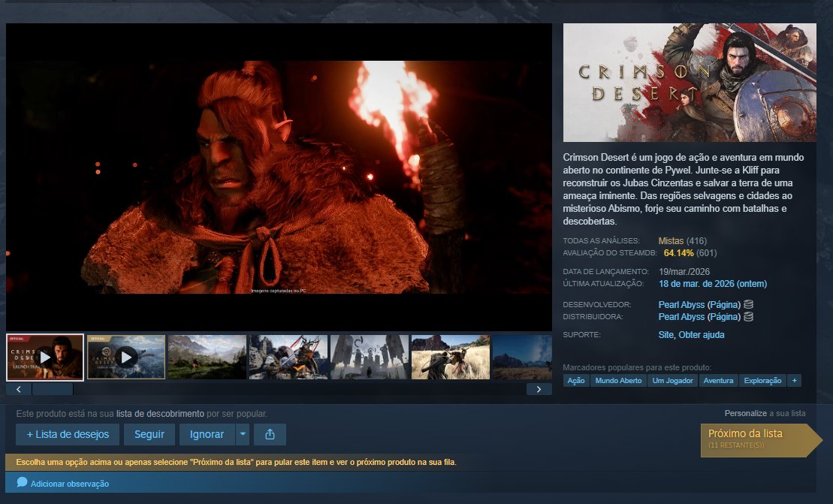
Task: Open the Personalize list link
Action: click(x=746, y=413)
